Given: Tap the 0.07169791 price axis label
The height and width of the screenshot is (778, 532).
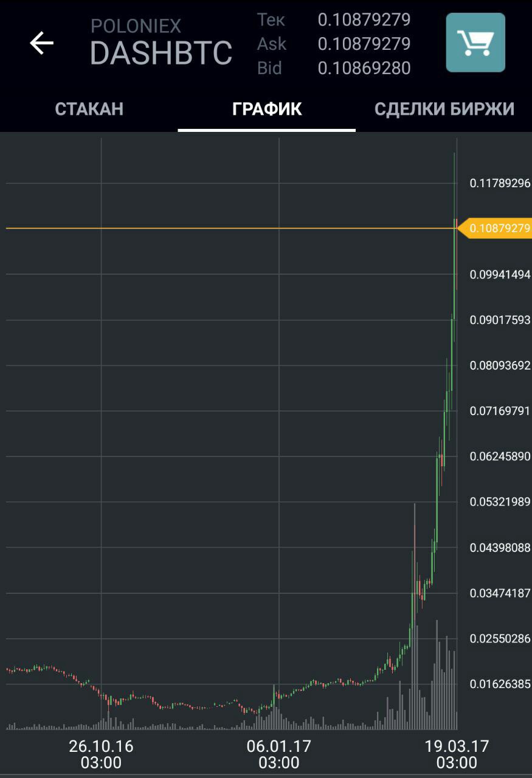Looking at the screenshot, I should (500, 411).
